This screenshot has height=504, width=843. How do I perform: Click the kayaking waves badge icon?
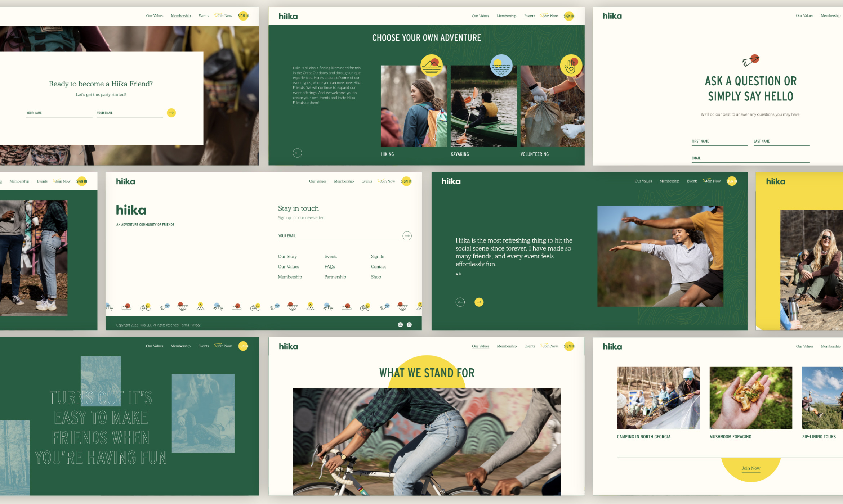[501, 66]
